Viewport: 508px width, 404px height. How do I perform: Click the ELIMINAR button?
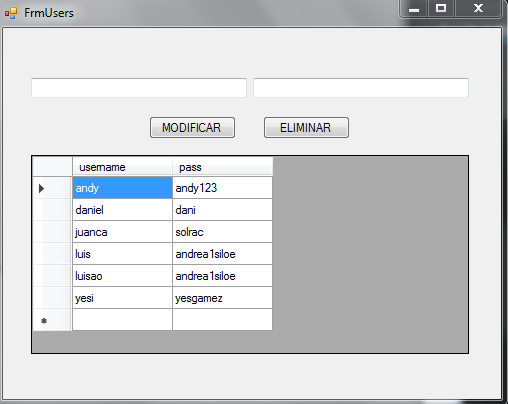point(306,127)
